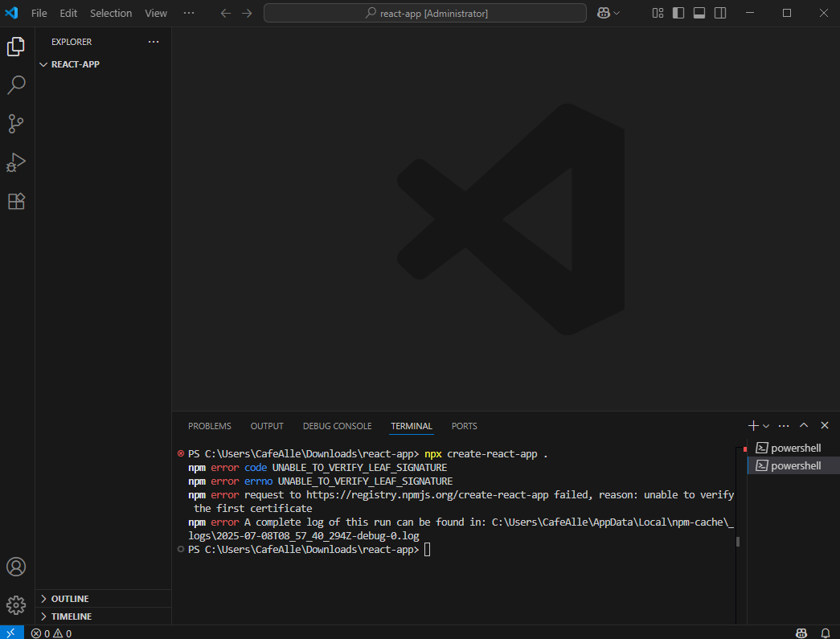This screenshot has height=639, width=840.
Task: Open the Run and Debug view
Action: pos(16,162)
